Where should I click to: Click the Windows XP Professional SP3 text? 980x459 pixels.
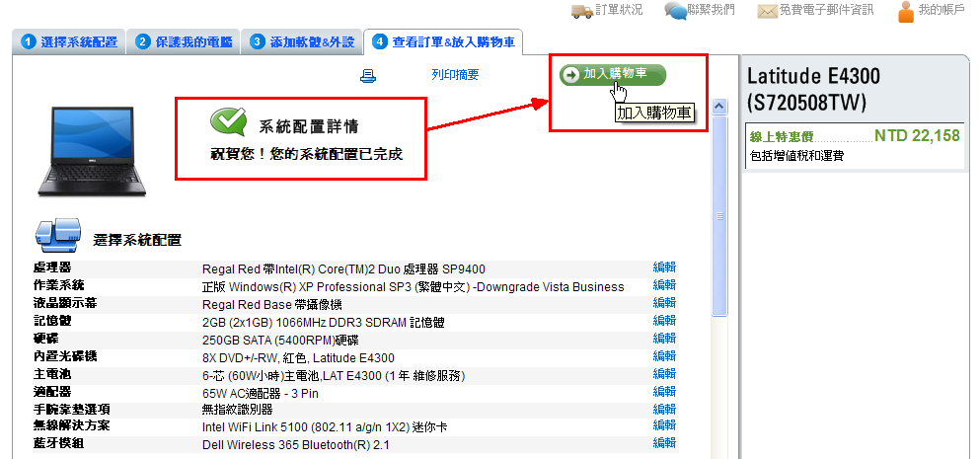(414, 287)
